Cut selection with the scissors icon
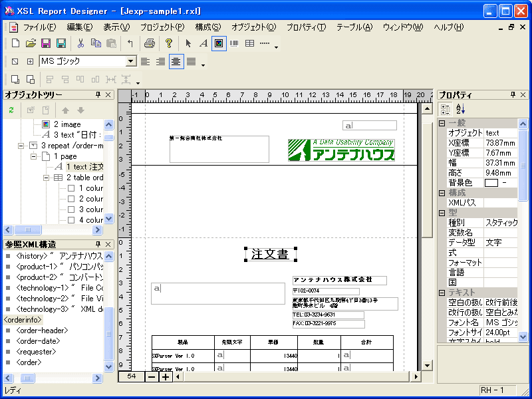 (x=80, y=43)
